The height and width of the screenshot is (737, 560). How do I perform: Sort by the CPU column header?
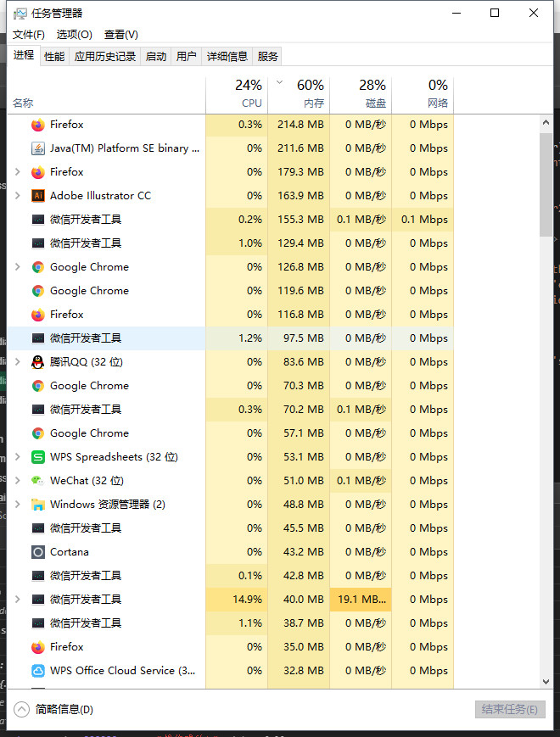coord(237,94)
